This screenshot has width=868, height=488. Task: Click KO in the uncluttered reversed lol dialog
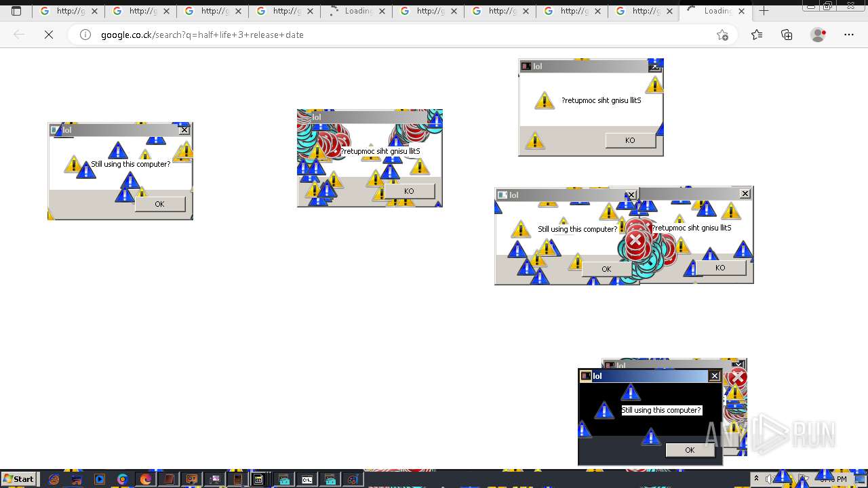pos(630,140)
